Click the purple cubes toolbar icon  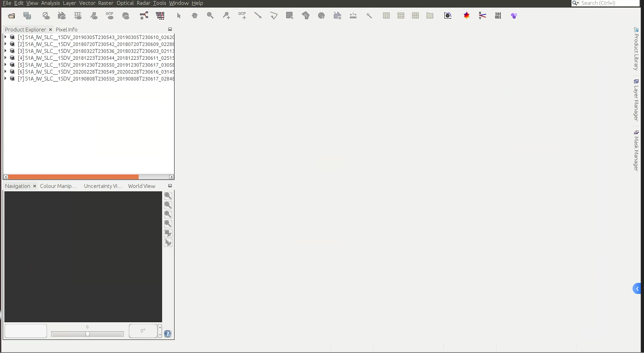[x=514, y=16]
